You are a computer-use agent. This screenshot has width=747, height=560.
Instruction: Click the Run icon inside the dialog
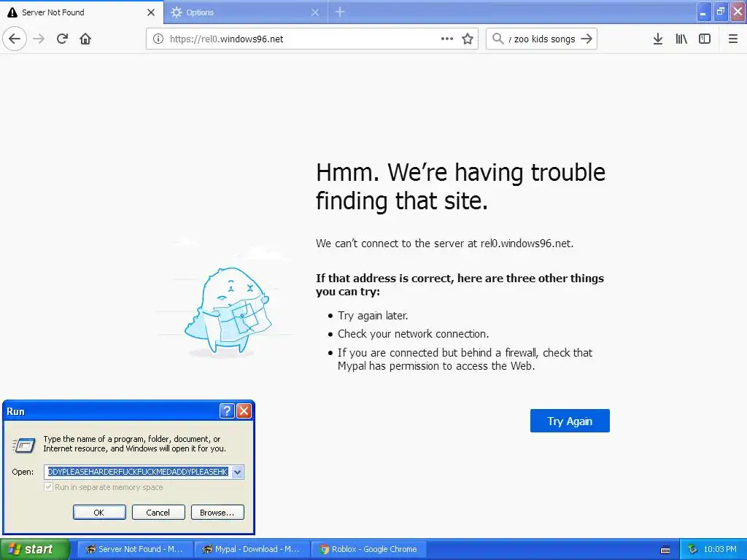[24, 446]
